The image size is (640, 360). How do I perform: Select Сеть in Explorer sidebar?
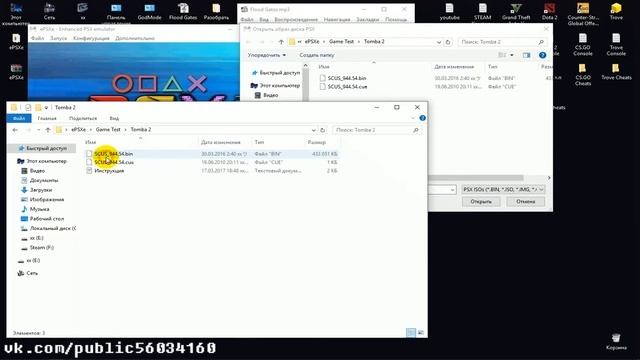32,273
